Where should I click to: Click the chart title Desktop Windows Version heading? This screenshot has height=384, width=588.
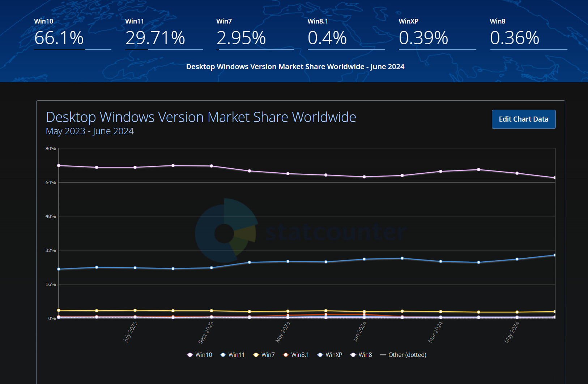[201, 117]
